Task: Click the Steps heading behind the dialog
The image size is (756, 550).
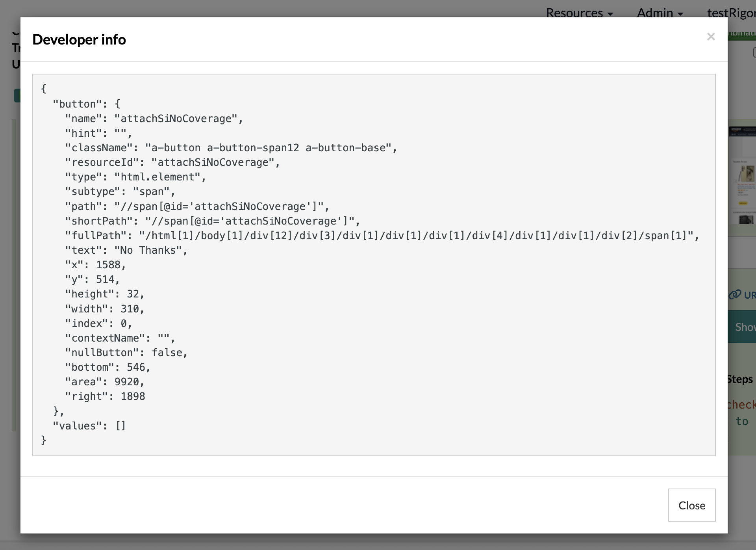Action: point(740,379)
